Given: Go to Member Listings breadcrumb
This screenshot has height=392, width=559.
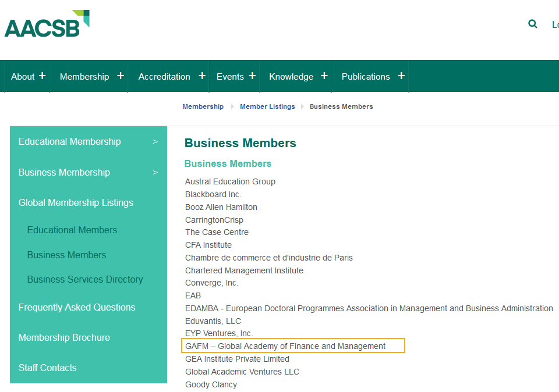Looking at the screenshot, I should click(x=267, y=106).
